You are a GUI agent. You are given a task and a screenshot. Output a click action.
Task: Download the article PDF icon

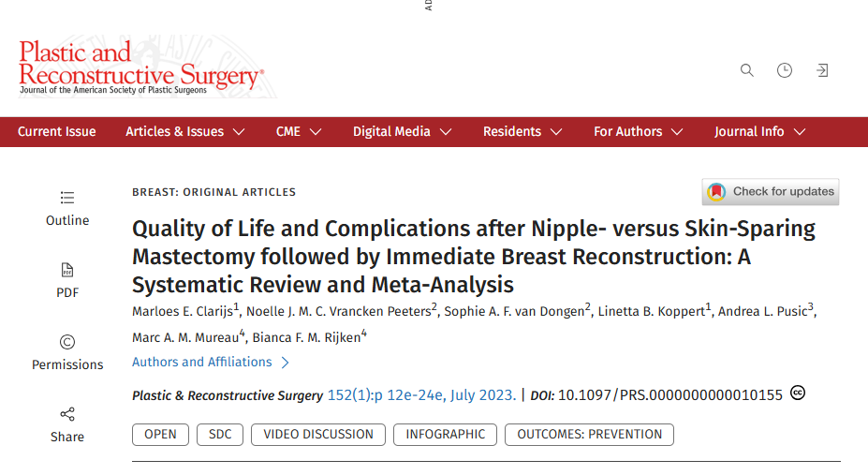pos(67,270)
